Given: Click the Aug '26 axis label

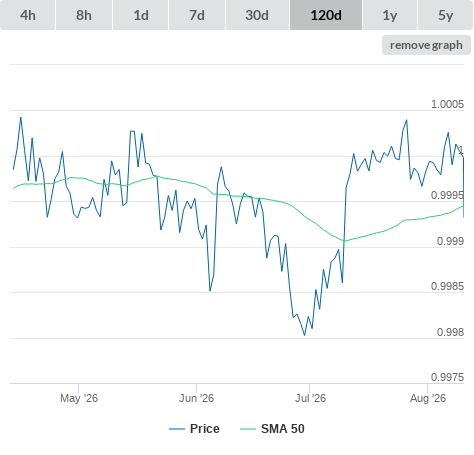Looking at the screenshot, I should coord(428,398).
